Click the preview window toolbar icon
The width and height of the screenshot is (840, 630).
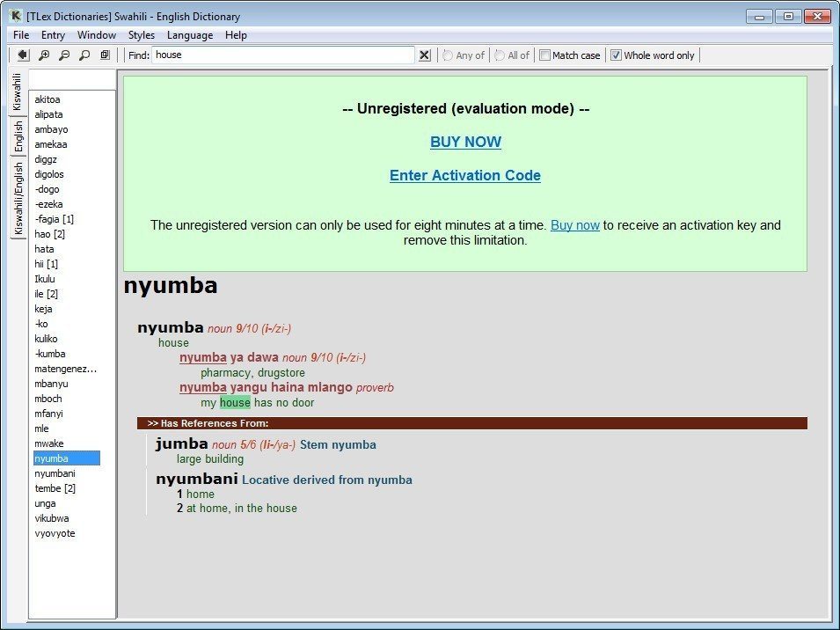tap(105, 55)
